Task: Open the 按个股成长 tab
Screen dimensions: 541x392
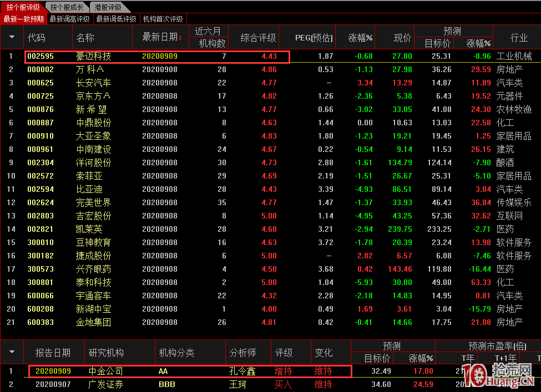Action: point(67,7)
